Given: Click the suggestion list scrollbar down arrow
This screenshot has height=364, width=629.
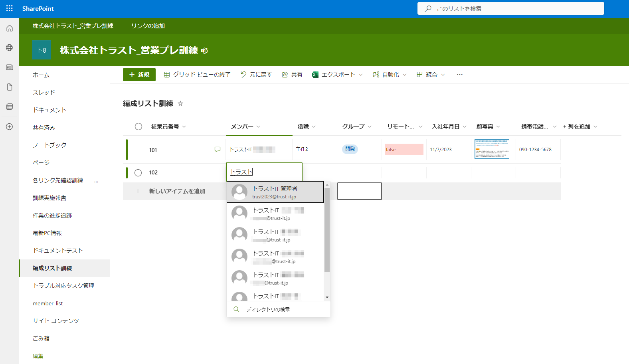Looking at the screenshot, I should 327,297.
